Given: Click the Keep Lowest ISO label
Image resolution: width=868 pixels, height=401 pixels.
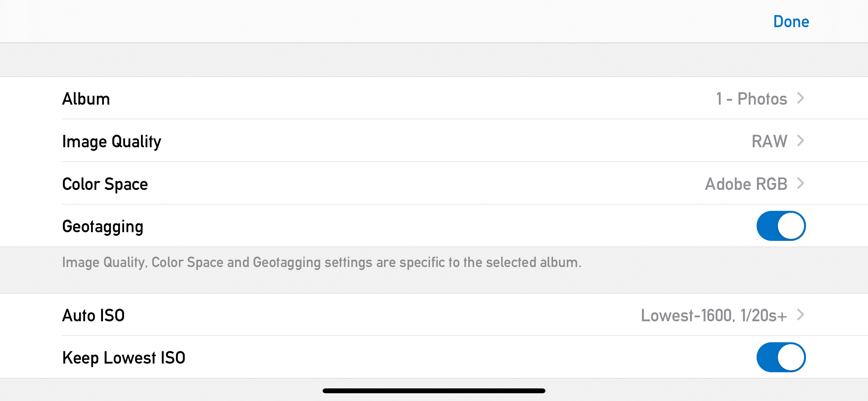Looking at the screenshot, I should click(x=124, y=357).
